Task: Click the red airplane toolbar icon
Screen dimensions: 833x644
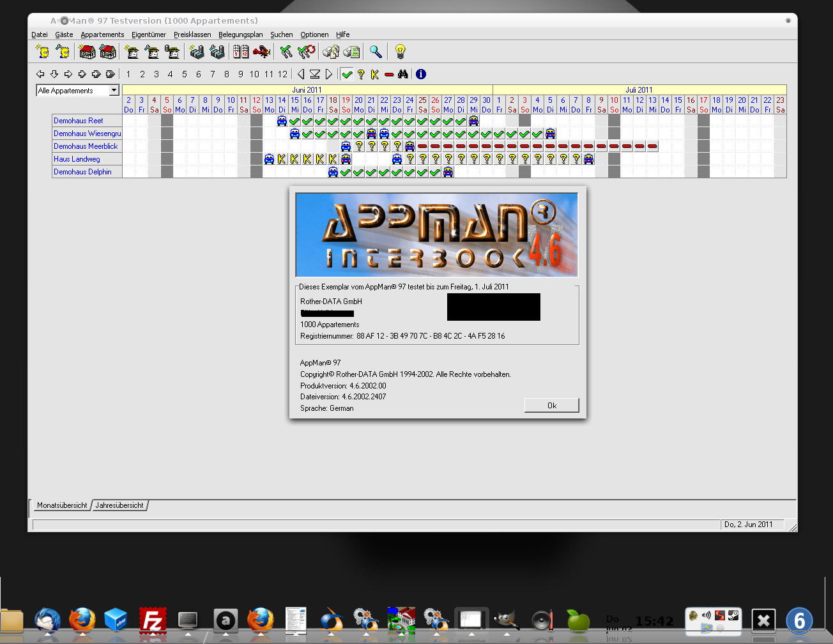Action: coord(261,52)
